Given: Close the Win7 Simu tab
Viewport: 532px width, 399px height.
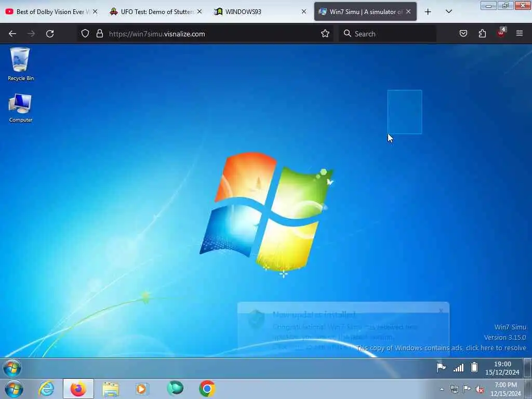Looking at the screenshot, I should coord(408,11).
